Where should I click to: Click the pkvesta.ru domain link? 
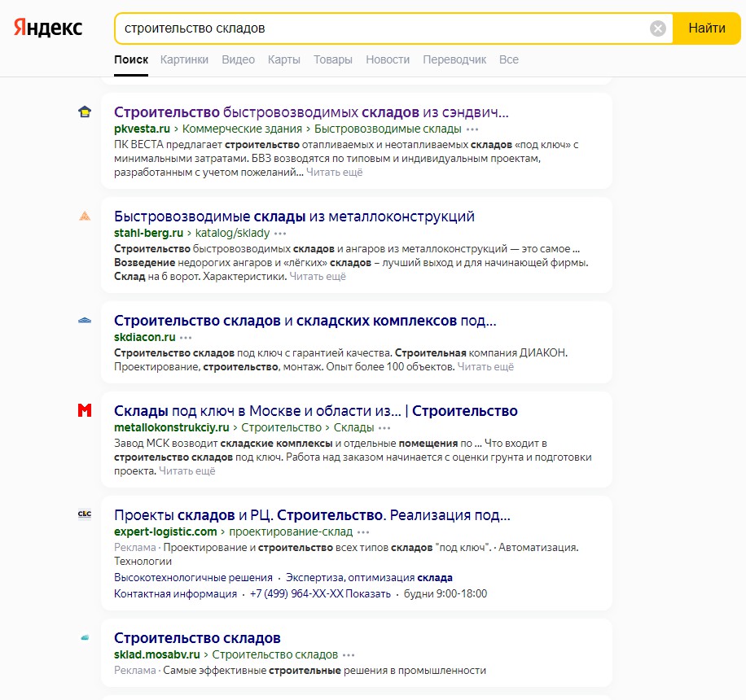coord(142,129)
